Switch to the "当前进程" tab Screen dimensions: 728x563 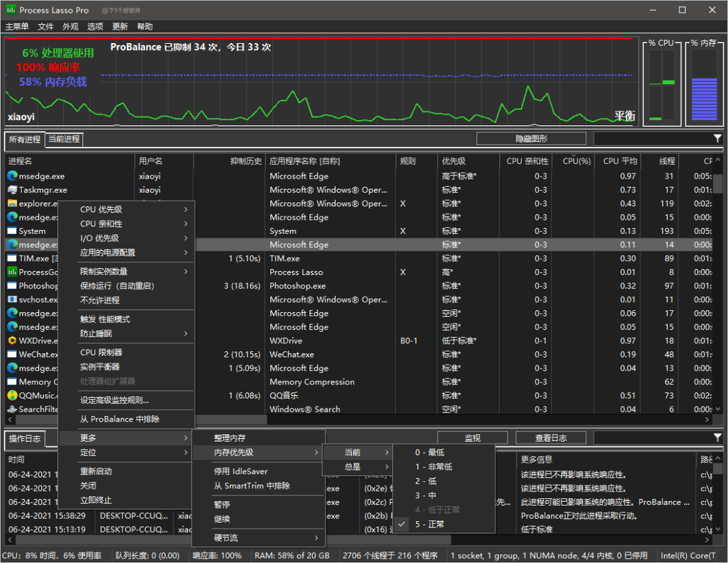click(64, 139)
